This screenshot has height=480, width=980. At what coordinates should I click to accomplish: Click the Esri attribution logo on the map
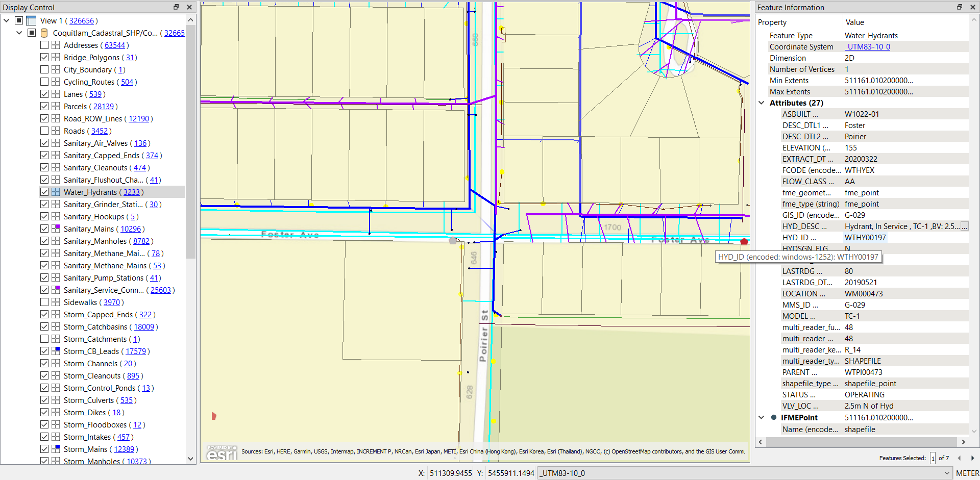[222, 452]
